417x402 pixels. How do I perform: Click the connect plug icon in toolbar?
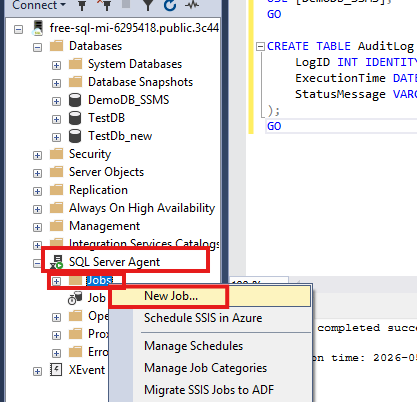pyautogui.click(x=82, y=5)
